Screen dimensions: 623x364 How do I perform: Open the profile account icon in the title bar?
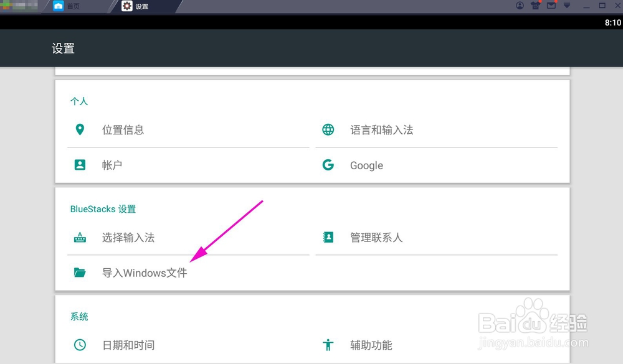click(x=520, y=5)
